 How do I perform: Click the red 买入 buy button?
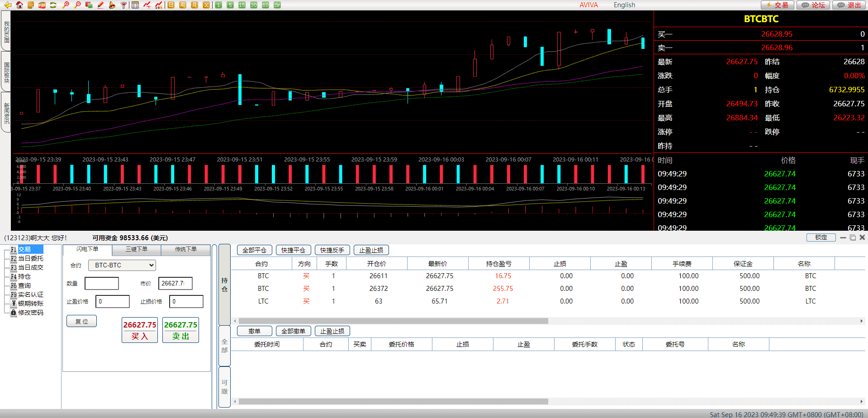(x=140, y=330)
